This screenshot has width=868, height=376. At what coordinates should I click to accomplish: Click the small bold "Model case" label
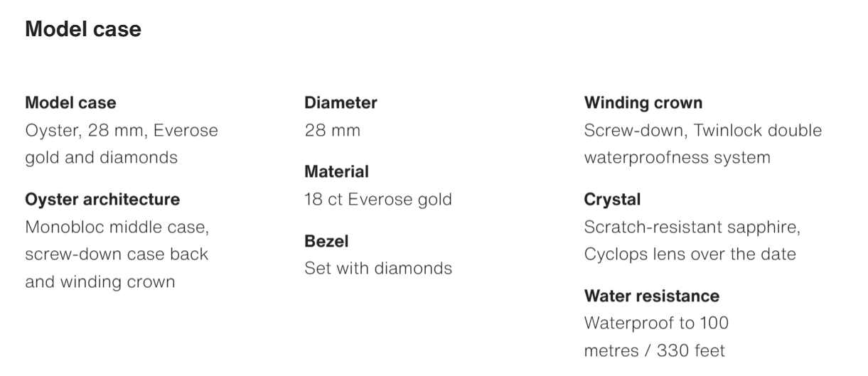[x=70, y=102]
